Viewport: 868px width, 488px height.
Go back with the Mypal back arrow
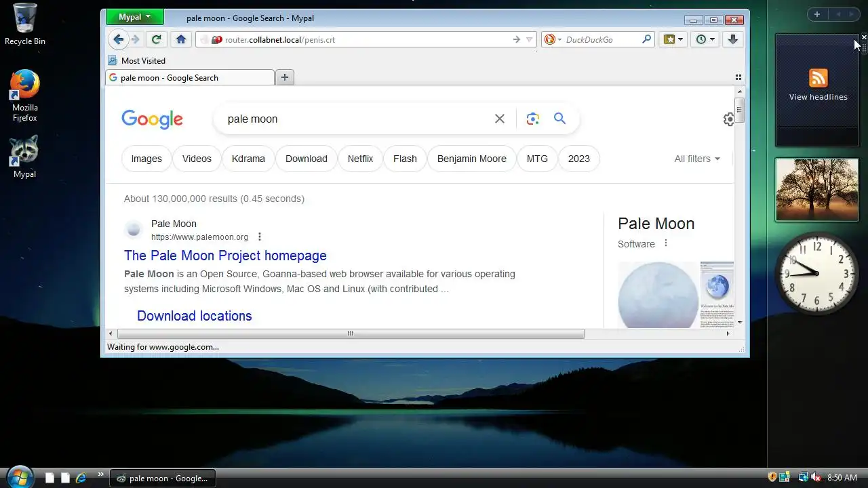(x=118, y=39)
